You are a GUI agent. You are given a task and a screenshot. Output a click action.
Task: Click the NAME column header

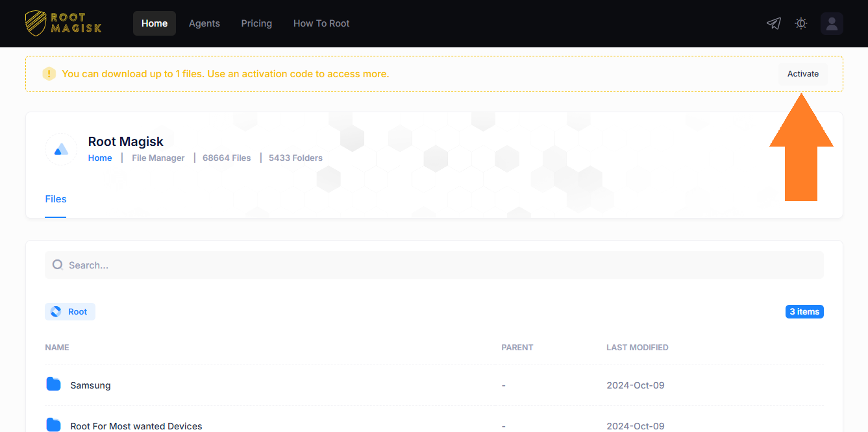click(x=57, y=348)
